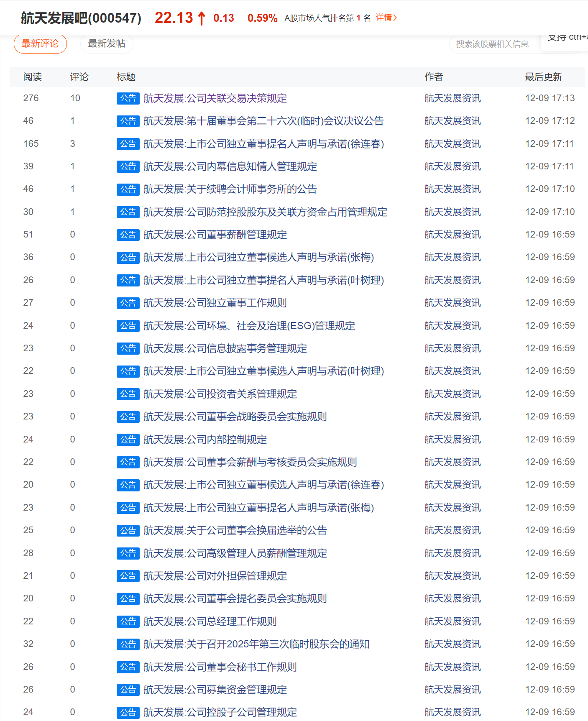Click 公告 tag beside 公司对外担保管理规定
The width and height of the screenshot is (588, 721).
pos(128,576)
